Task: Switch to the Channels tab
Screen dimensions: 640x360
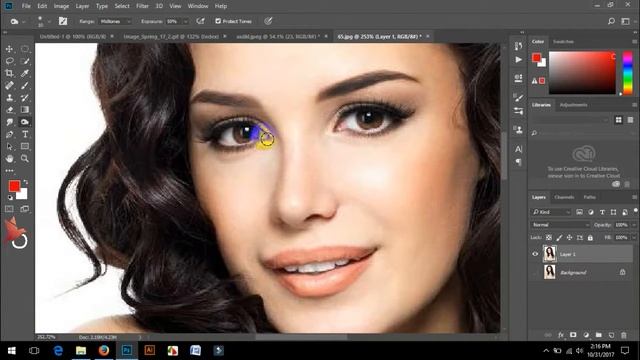Action: tap(564, 197)
